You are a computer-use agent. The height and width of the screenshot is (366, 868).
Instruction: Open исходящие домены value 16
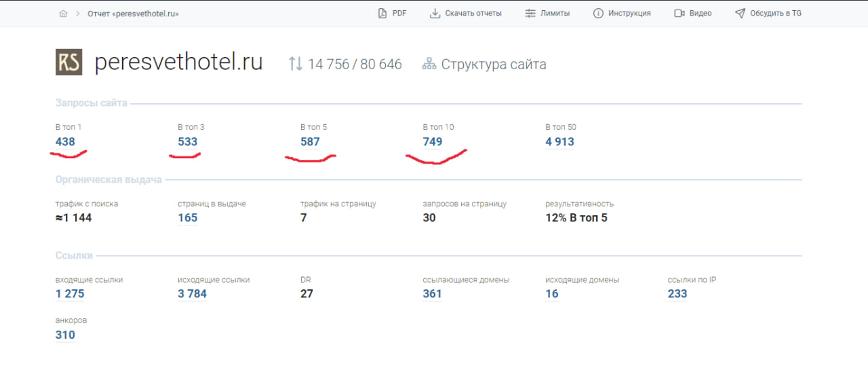click(552, 294)
